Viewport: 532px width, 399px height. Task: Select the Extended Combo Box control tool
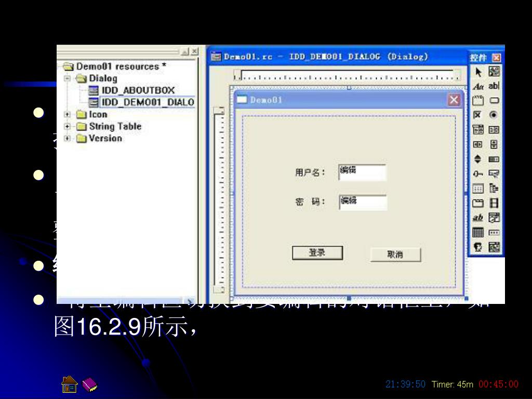click(494, 247)
